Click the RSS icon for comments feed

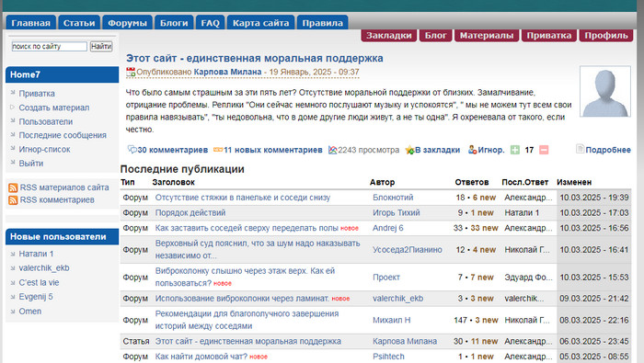pyautogui.click(x=13, y=200)
